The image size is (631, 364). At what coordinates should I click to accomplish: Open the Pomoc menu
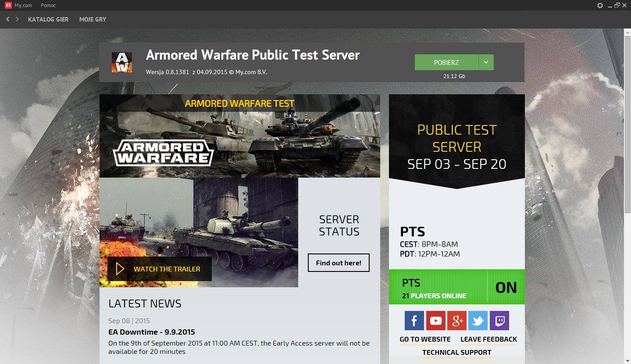tap(48, 5)
